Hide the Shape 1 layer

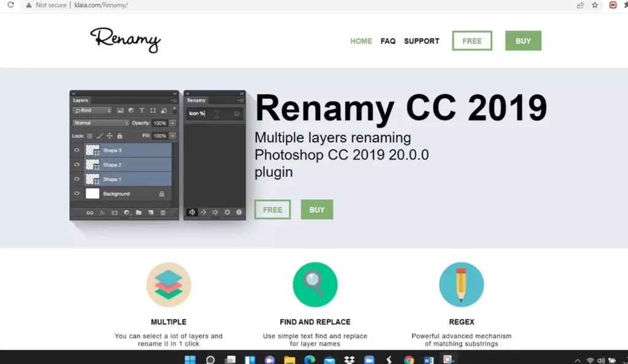pos(77,179)
